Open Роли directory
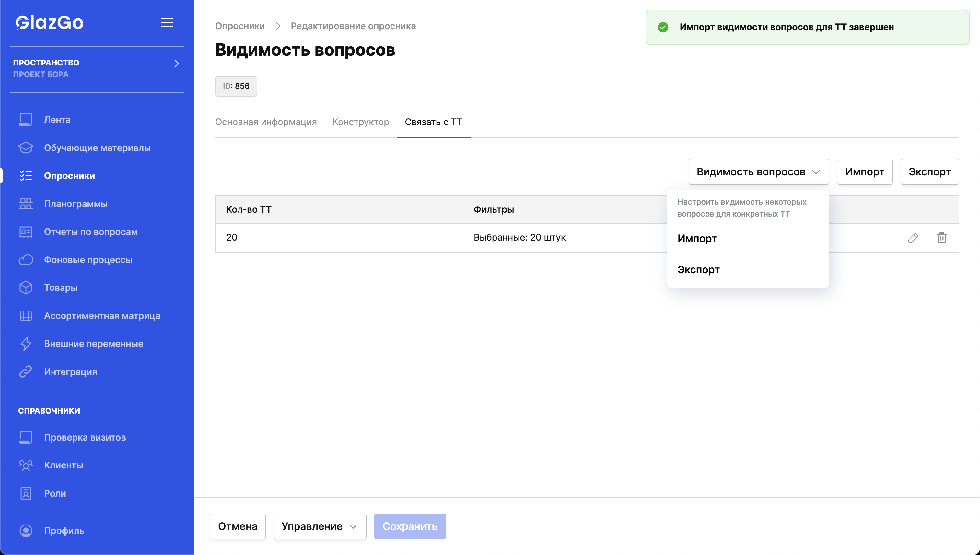The width and height of the screenshot is (980, 555). [55, 493]
